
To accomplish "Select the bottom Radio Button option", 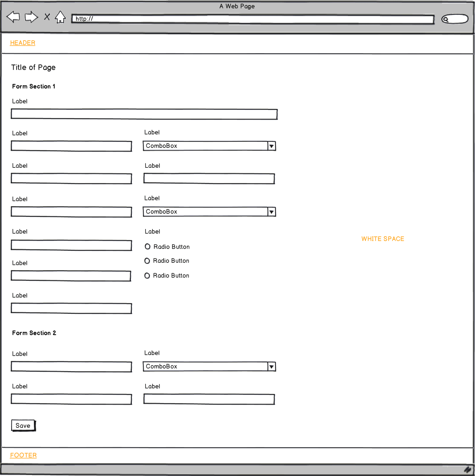I will pos(167,276).
